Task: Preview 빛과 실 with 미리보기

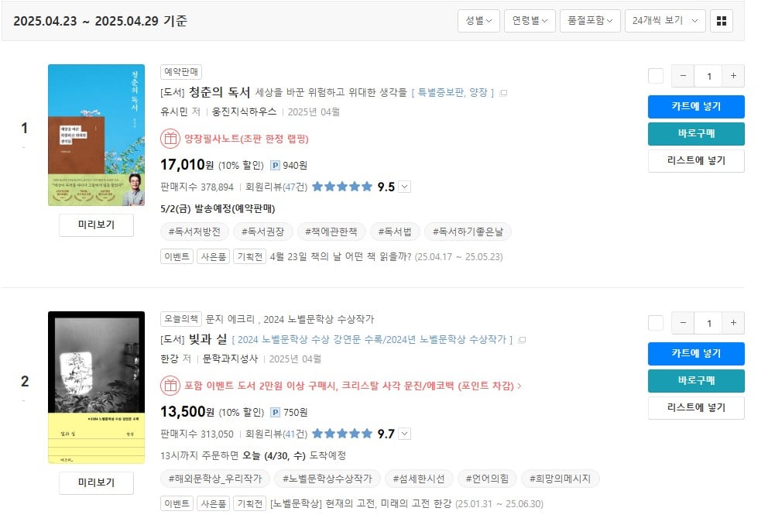Action: (x=96, y=482)
